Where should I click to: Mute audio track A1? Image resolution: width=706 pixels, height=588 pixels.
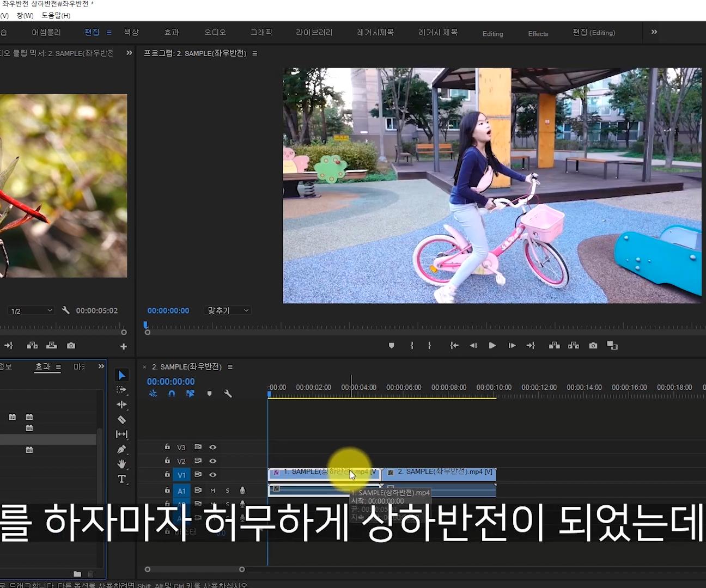[x=213, y=491]
